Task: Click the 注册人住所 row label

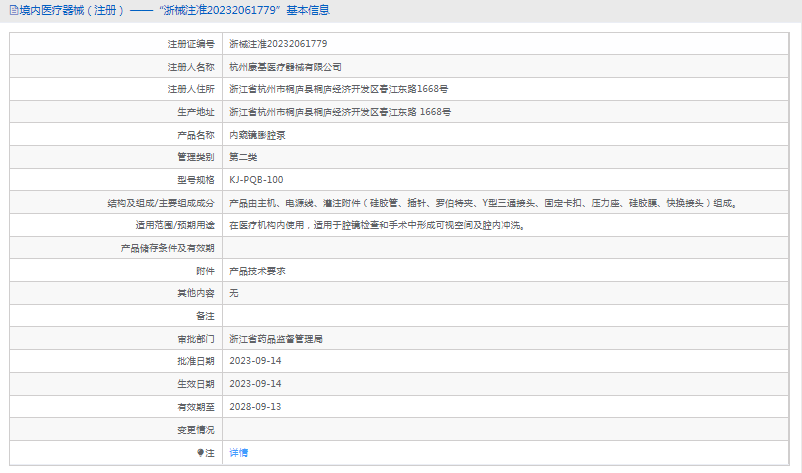Action: (191, 89)
